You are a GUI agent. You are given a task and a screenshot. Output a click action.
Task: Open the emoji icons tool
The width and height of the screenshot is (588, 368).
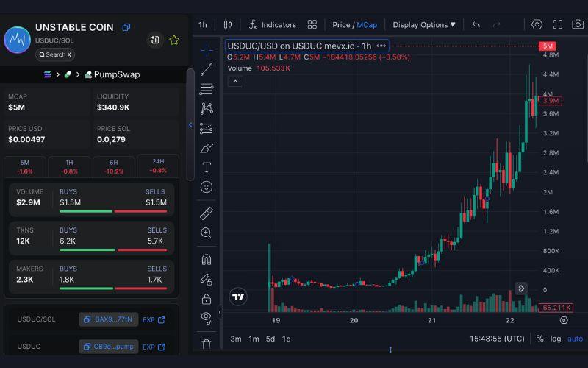207,187
